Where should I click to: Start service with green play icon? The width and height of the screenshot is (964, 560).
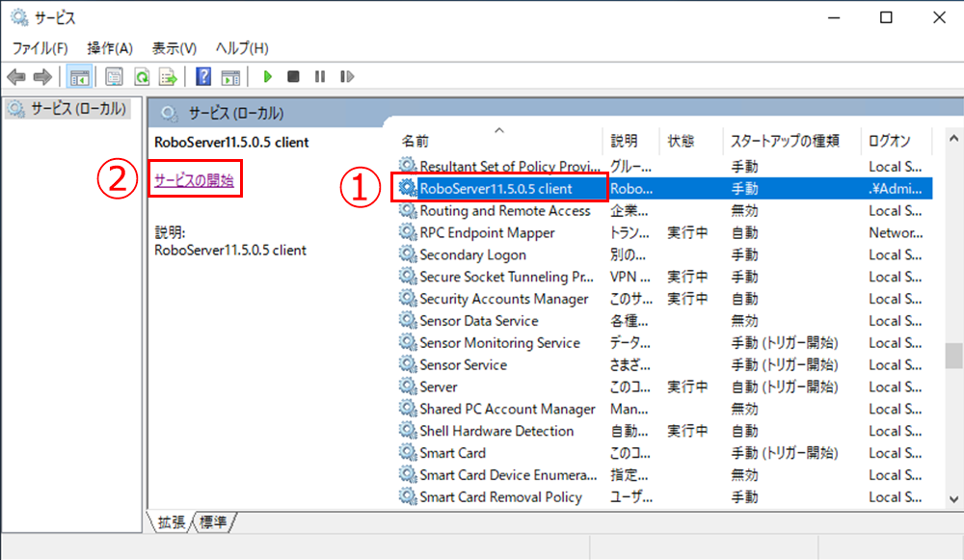(x=267, y=77)
